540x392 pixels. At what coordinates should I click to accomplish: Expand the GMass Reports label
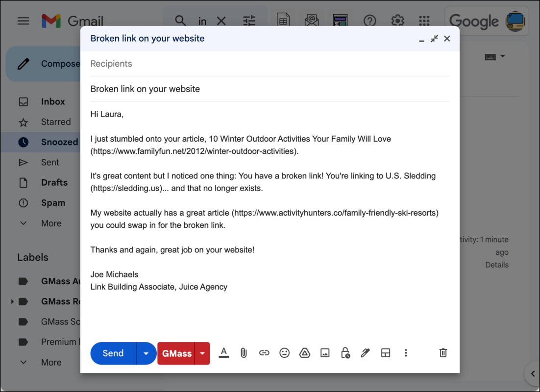[13, 301]
